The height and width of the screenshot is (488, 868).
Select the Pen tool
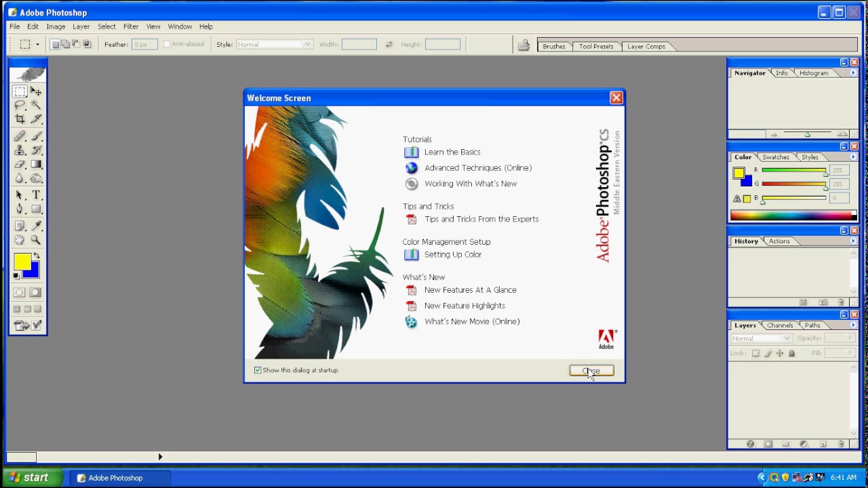click(20, 209)
